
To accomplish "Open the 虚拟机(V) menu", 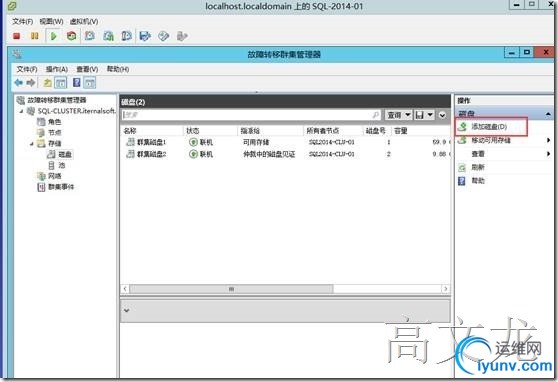I will (x=84, y=21).
